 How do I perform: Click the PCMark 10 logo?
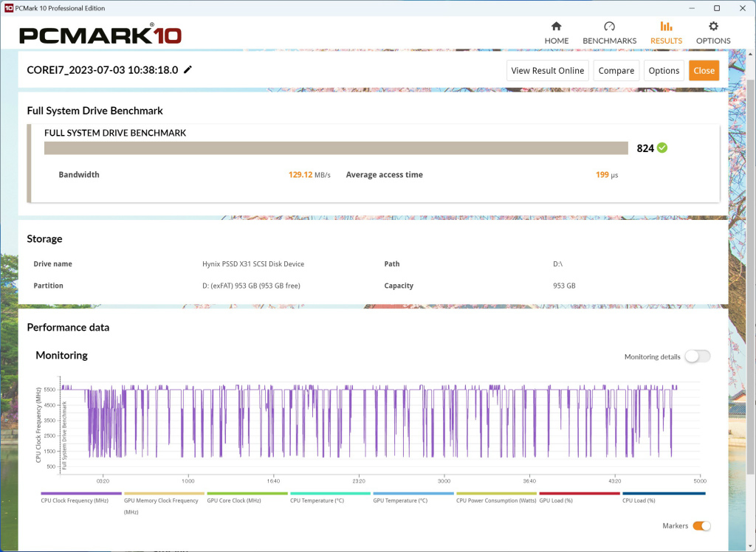(100, 35)
